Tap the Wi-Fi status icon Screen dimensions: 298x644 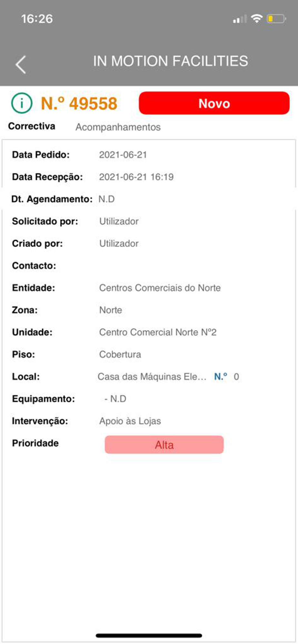[x=257, y=19]
